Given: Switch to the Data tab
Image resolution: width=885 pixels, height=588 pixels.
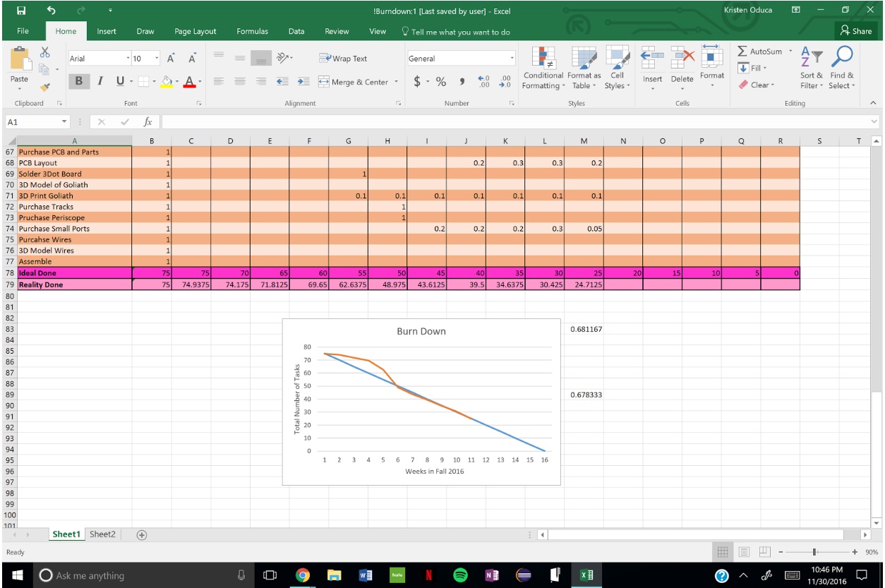Looking at the screenshot, I should click(x=296, y=31).
